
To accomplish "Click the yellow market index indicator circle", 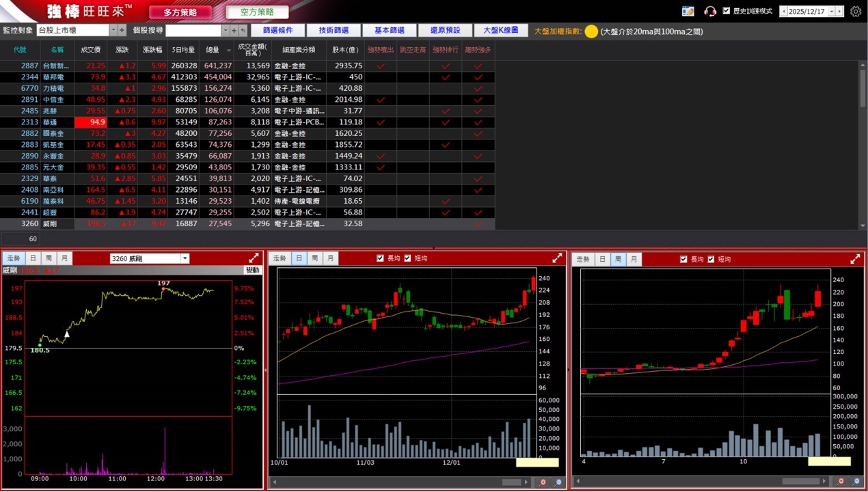I will coord(591,31).
